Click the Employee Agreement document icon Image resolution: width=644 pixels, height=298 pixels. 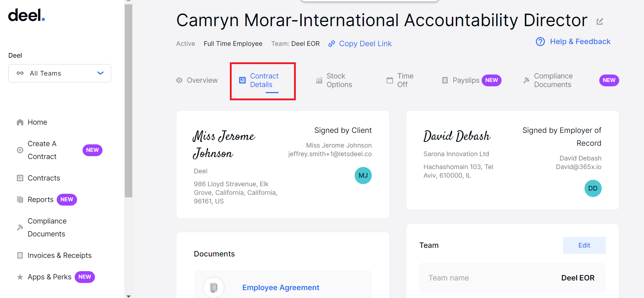(214, 287)
